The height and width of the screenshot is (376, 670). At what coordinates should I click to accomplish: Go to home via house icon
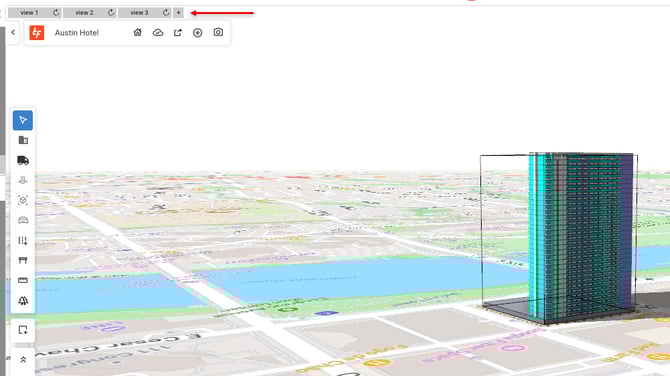(x=138, y=32)
